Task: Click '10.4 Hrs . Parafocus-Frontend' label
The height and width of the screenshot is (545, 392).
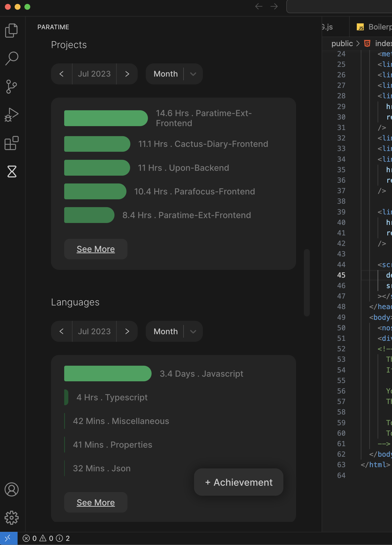Action: click(195, 191)
